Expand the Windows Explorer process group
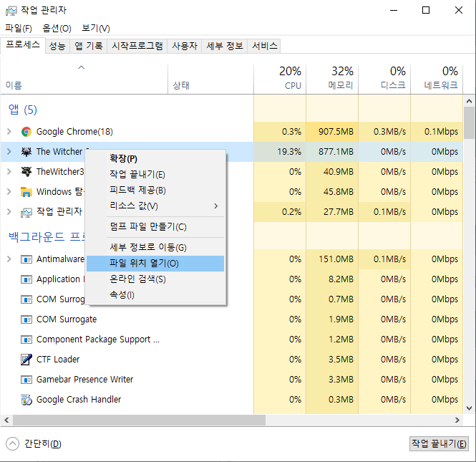The height and width of the screenshot is (462, 476). (x=9, y=192)
